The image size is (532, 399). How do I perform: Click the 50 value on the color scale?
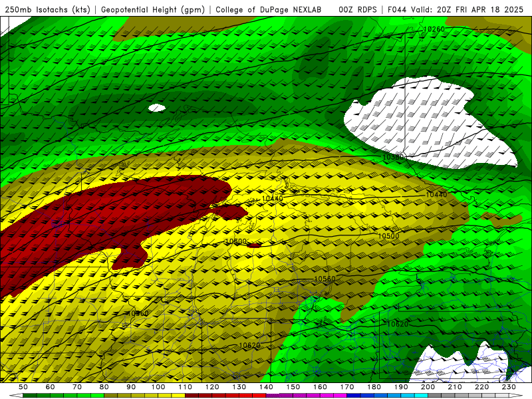[x=23, y=387]
